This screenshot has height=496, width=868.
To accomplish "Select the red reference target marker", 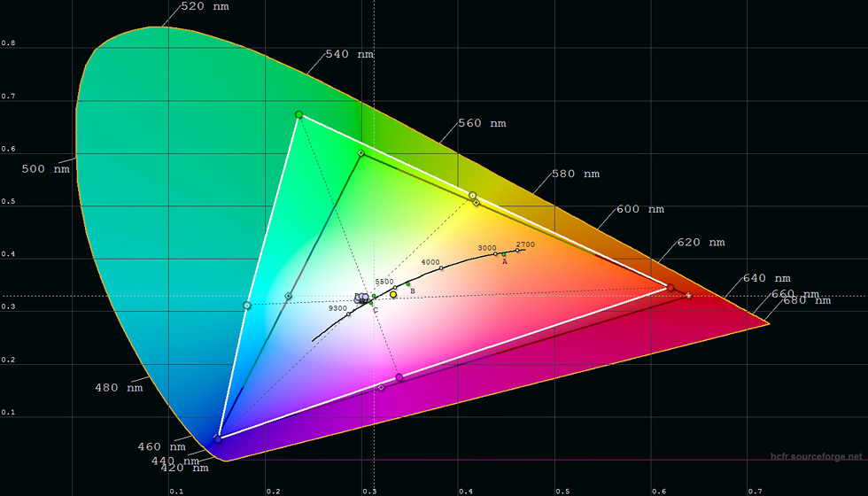I will pyautogui.click(x=689, y=296).
